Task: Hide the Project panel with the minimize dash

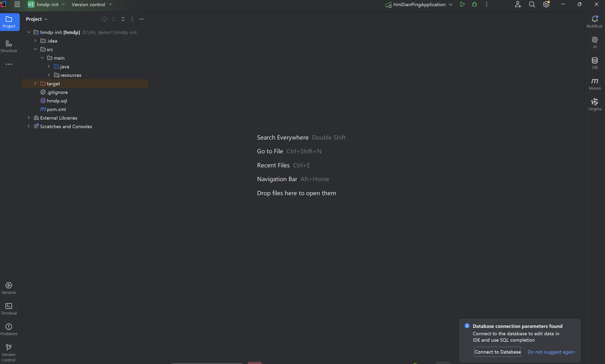Action: click(141, 19)
